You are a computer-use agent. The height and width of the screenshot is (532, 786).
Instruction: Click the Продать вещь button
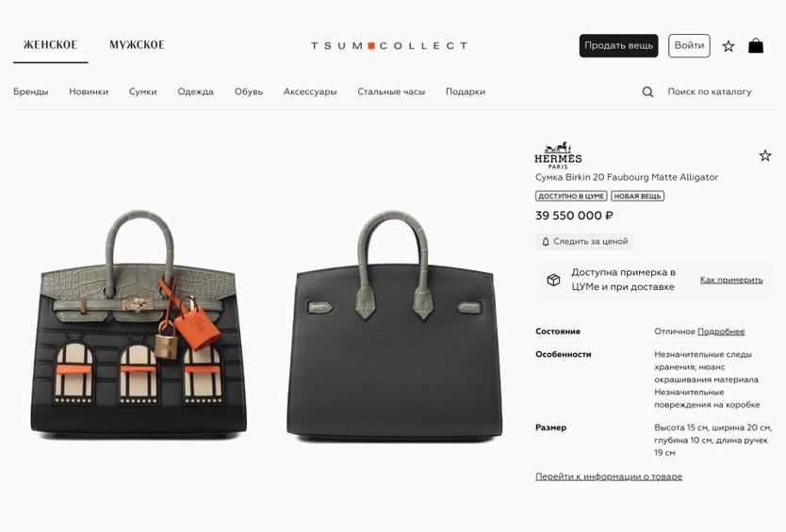(618, 45)
